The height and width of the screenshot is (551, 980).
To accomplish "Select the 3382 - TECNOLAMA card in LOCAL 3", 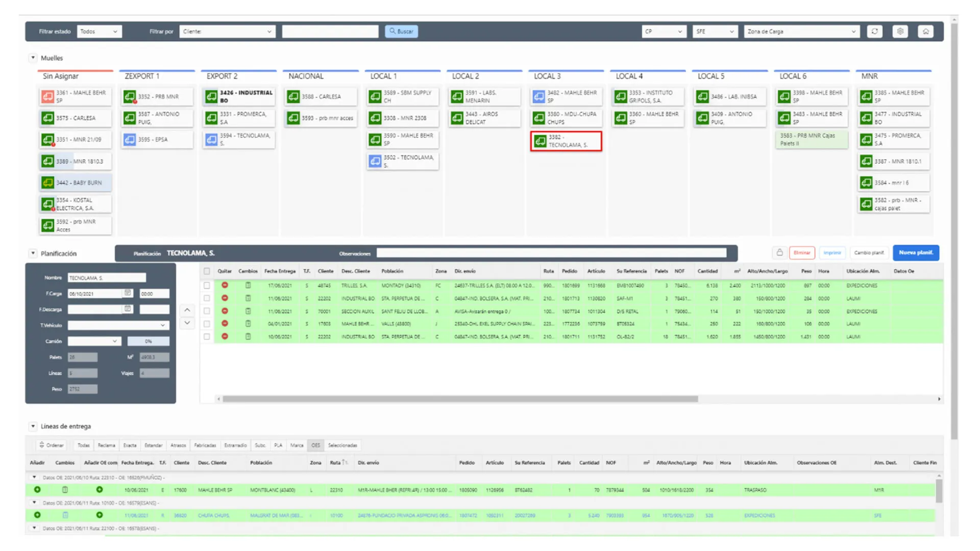I will coord(566,141).
